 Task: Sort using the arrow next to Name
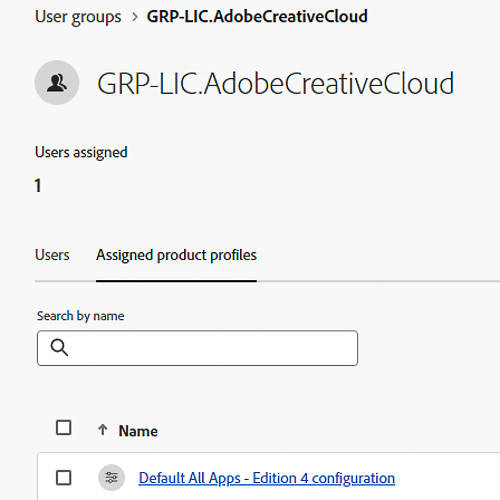click(103, 430)
